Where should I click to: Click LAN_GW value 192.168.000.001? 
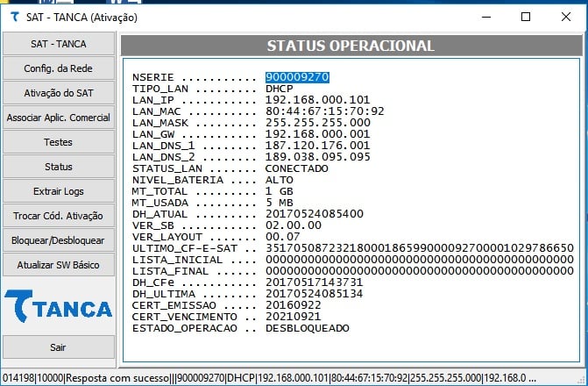click(317, 134)
